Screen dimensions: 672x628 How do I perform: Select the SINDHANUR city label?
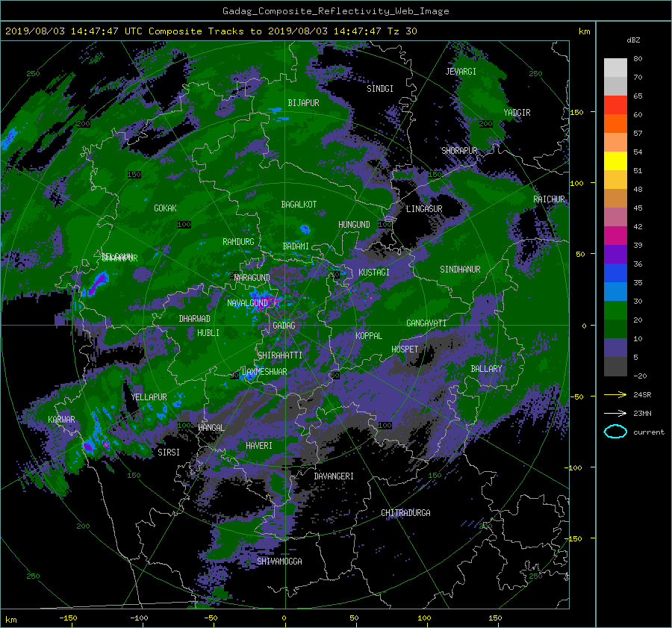coord(460,270)
